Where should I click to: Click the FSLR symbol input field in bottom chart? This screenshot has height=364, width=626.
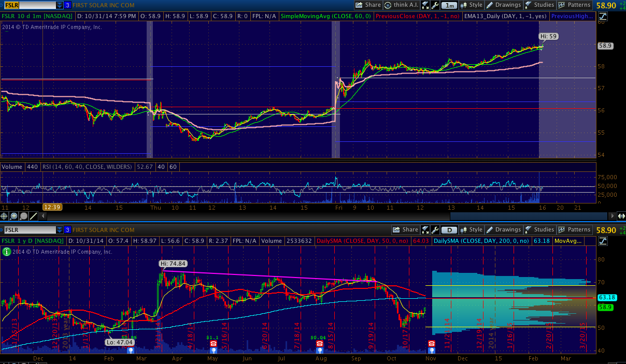pos(29,230)
